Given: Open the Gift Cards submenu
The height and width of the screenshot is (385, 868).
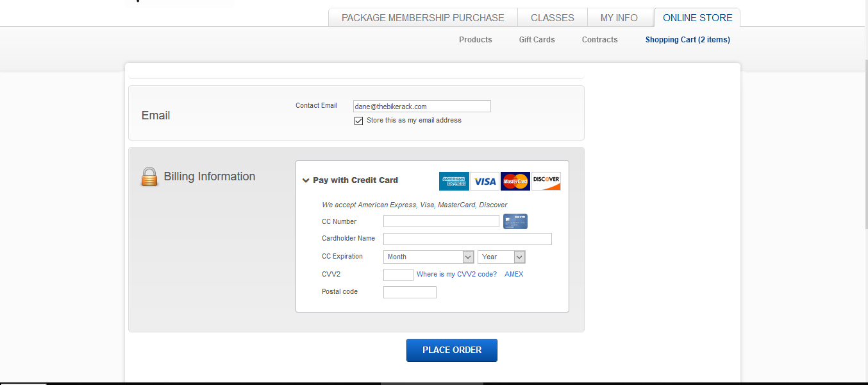Looking at the screenshot, I should coord(537,40).
